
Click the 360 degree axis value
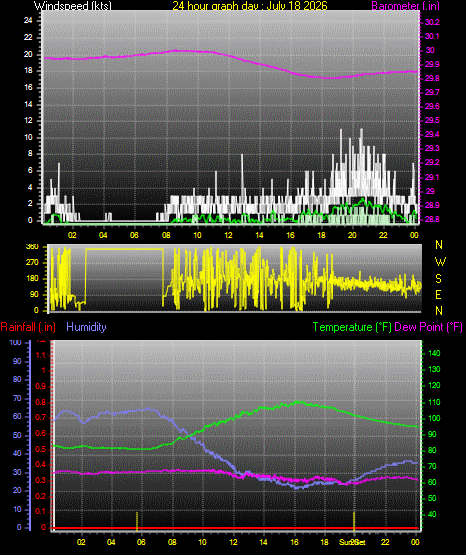(x=33, y=247)
